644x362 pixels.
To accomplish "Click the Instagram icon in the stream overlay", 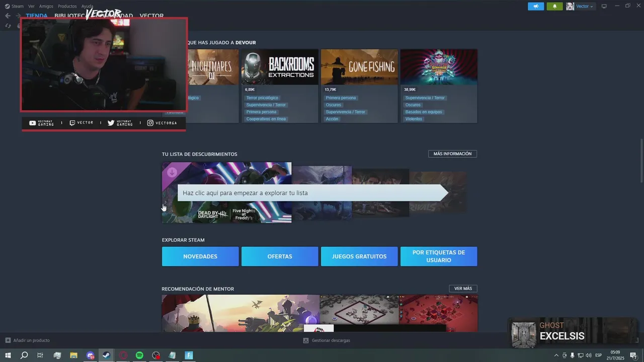I will pyautogui.click(x=150, y=123).
